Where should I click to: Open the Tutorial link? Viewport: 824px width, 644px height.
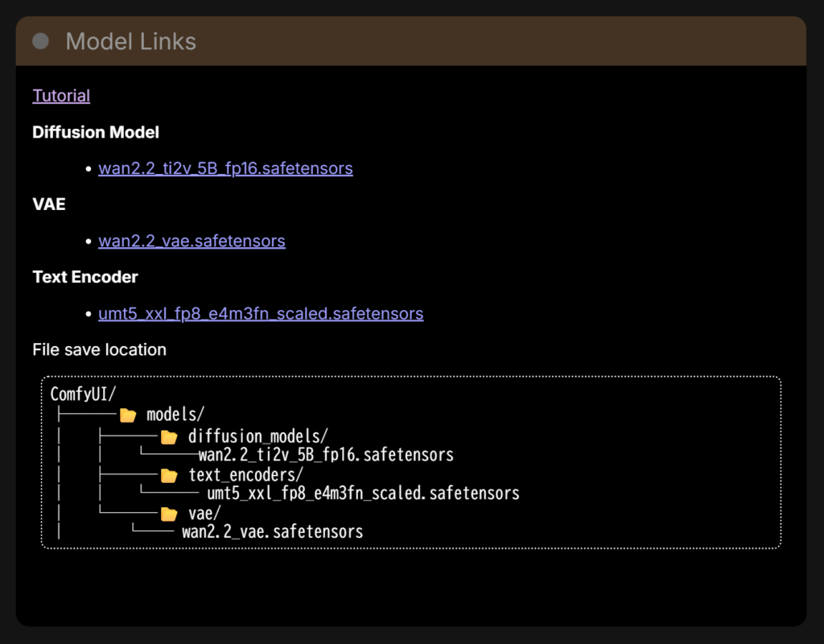(x=61, y=96)
